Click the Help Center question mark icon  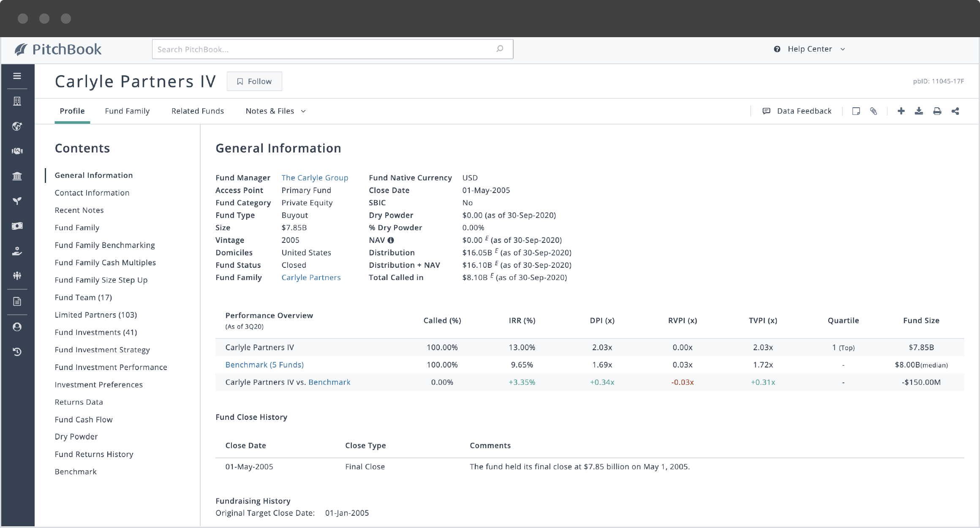[x=777, y=49]
